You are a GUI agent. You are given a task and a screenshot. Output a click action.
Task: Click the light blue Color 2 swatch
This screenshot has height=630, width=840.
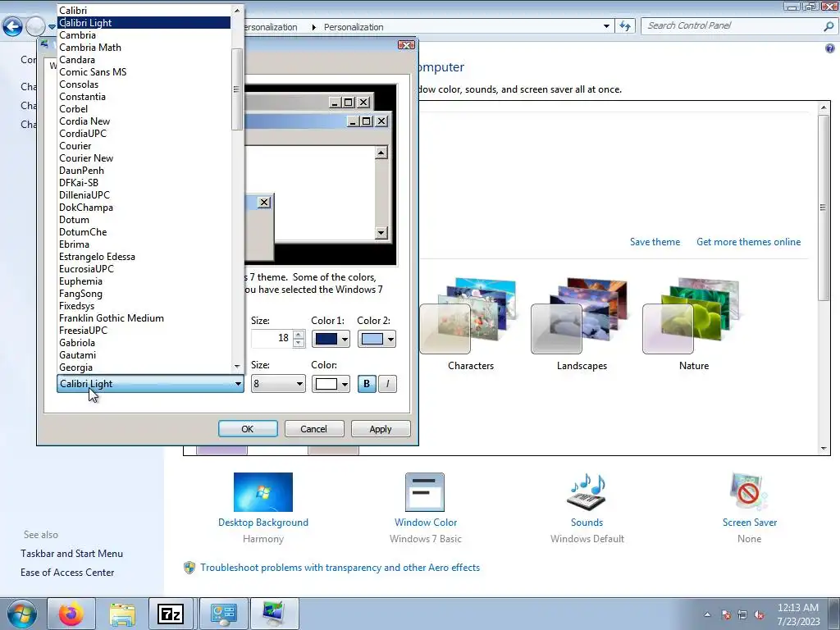pos(372,339)
